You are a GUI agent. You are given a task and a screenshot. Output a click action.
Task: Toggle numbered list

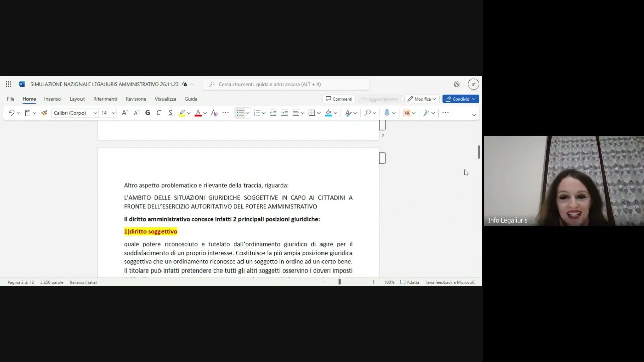257,113
